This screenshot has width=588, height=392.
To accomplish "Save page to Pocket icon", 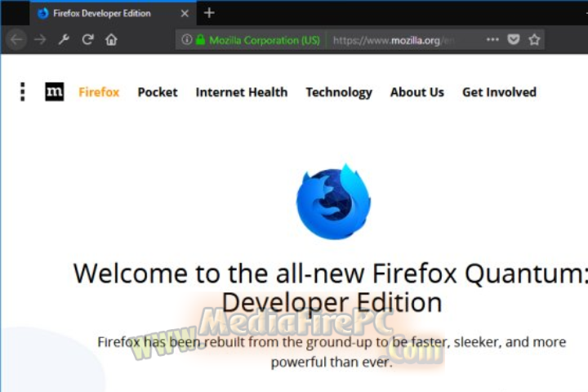I will tap(514, 39).
